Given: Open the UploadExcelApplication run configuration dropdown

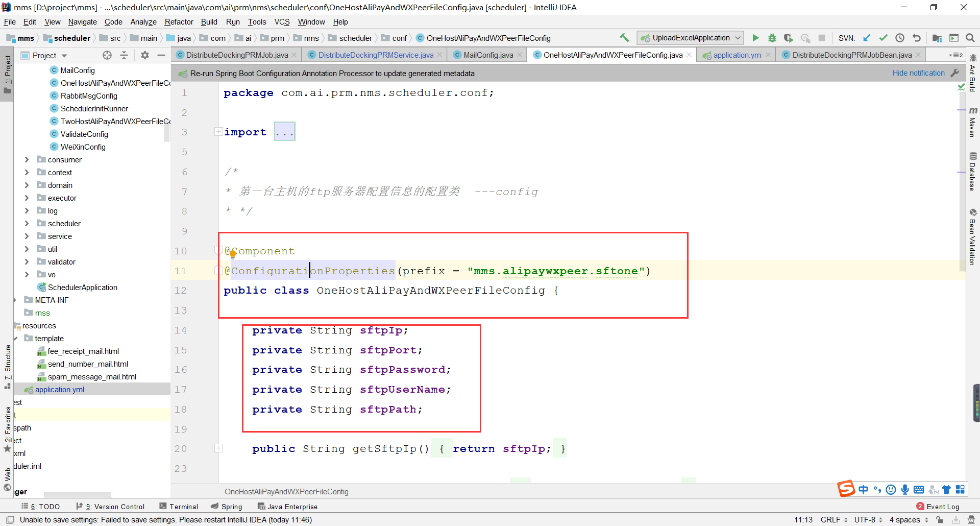Looking at the screenshot, I should (691, 38).
